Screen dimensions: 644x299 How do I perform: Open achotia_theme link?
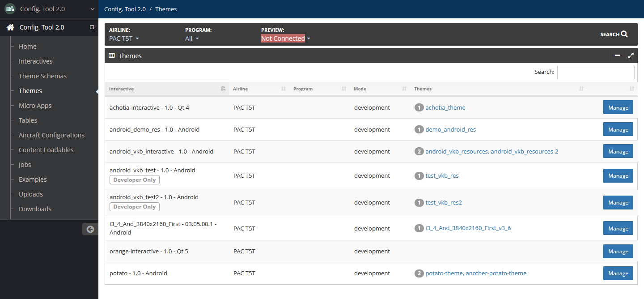(x=445, y=108)
